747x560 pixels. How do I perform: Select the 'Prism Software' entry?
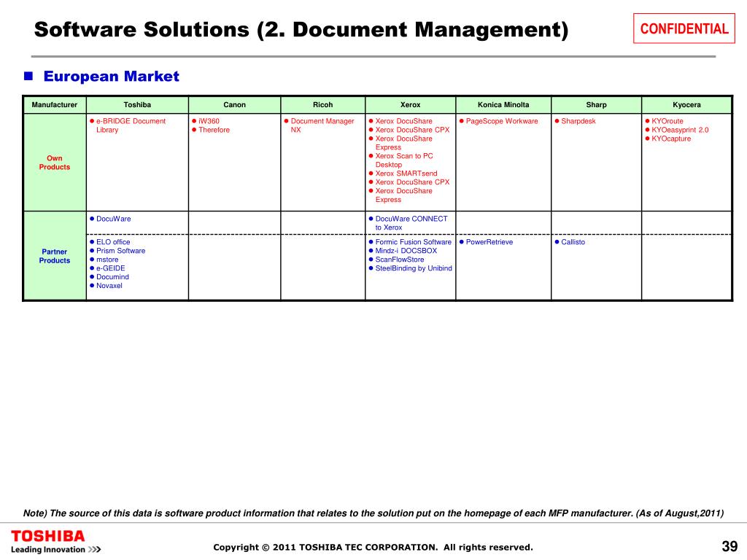pos(120,251)
